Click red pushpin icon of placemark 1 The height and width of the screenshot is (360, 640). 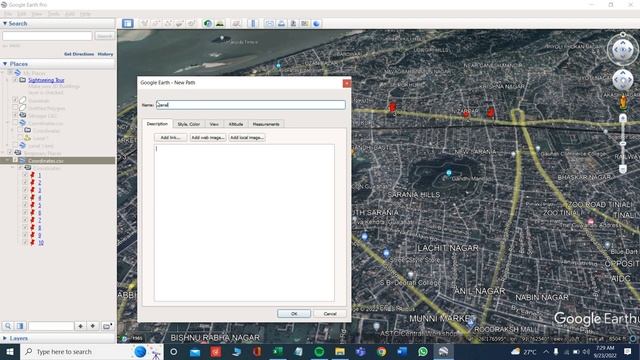pos(33,175)
